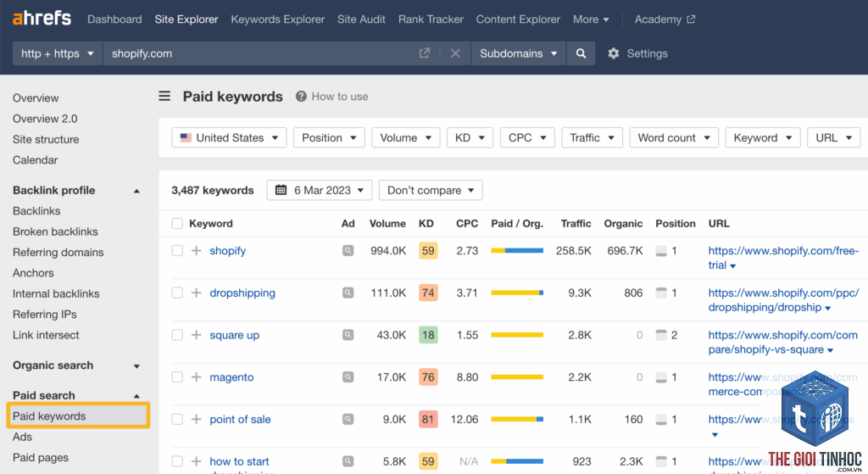Check the dropshipping row checkbox

(177, 293)
